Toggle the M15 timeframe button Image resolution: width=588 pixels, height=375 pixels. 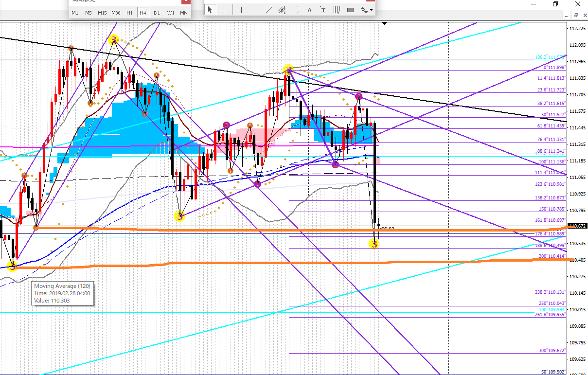(x=102, y=13)
